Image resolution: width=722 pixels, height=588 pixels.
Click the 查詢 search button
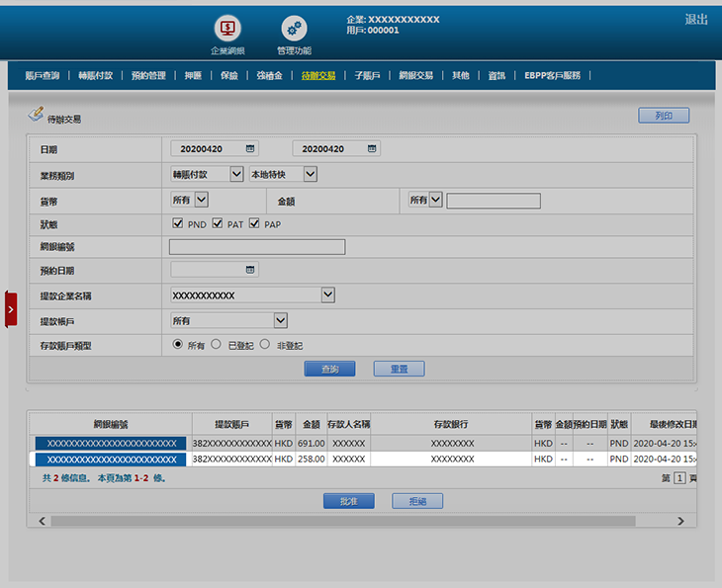[x=329, y=369]
